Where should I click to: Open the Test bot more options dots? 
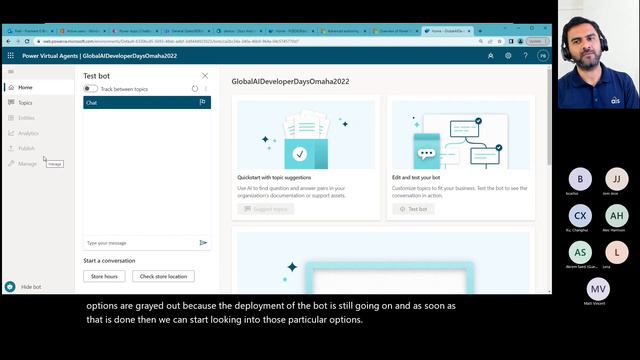tap(206, 89)
